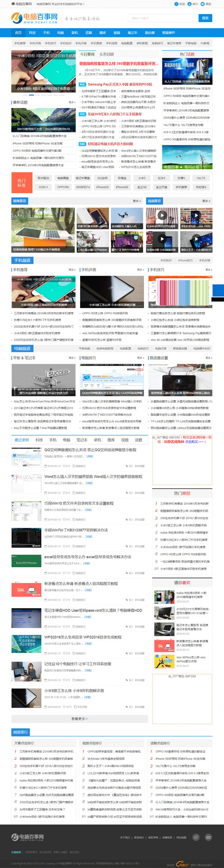The height and width of the screenshot is (868, 224).
Task: Open the Samsung Pay headline link
Action: point(120,84)
